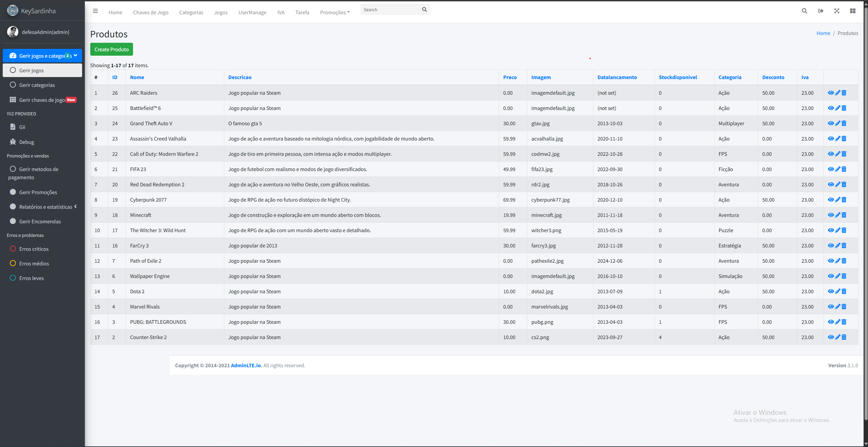The height and width of the screenshot is (447, 868).
Task: Delete FIFA 23 using its trash icon
Action: point(844,169)
